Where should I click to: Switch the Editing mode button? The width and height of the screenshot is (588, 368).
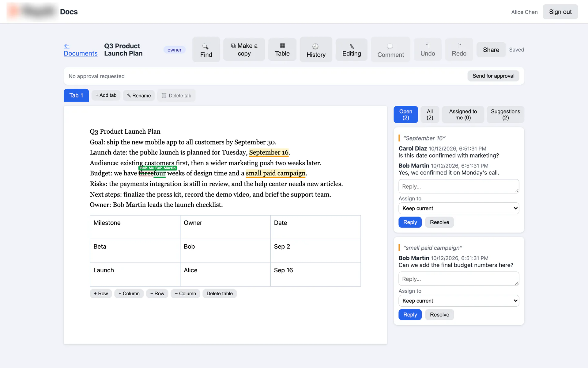pos(352,50)
